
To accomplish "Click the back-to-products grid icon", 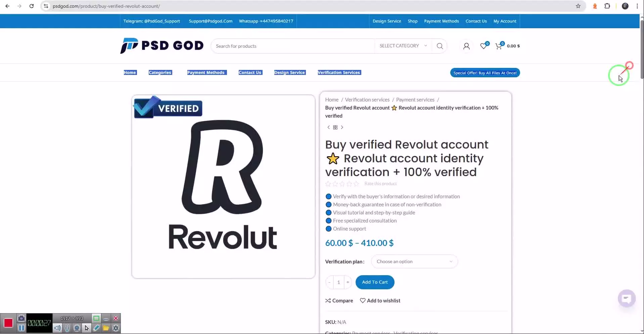I will tap(335, 127).
